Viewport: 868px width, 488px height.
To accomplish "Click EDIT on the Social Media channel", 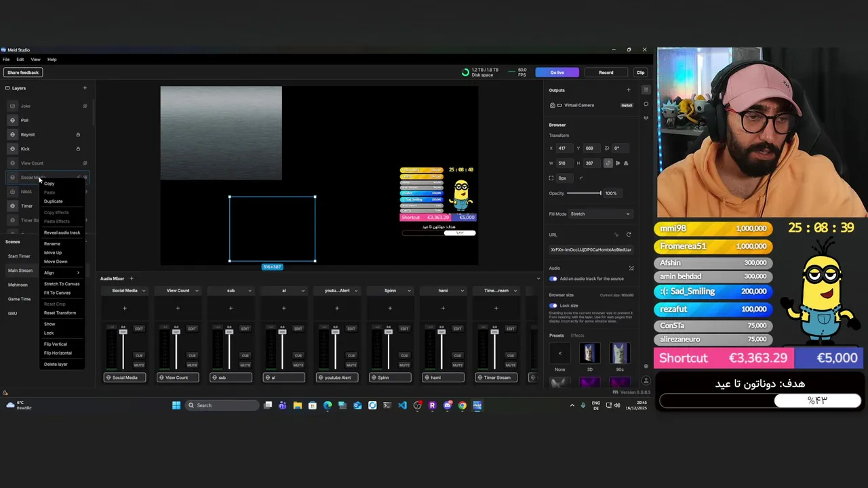I will click(x=138, y=329).
